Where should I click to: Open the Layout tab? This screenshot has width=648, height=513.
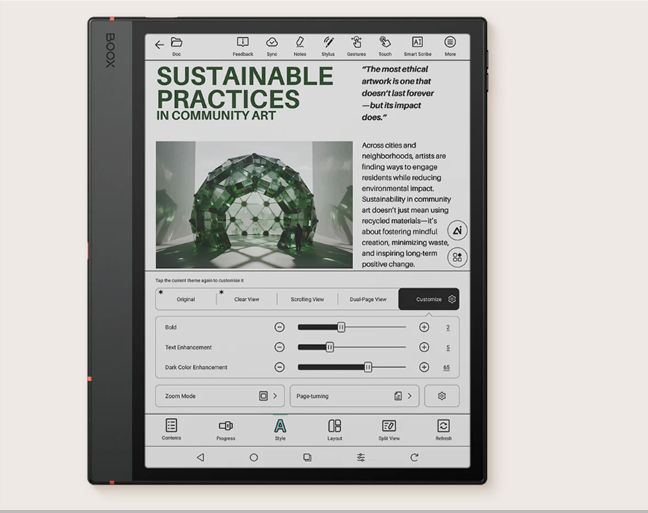coord(334,429)
